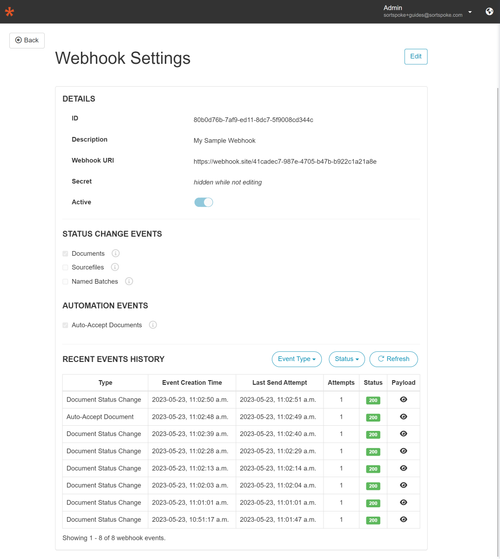Image resolution: width=500 pixels, height=559 pixels.
Task: Click 200 status badge of 11:02:39 event
Action: click(x=373, y=435)
